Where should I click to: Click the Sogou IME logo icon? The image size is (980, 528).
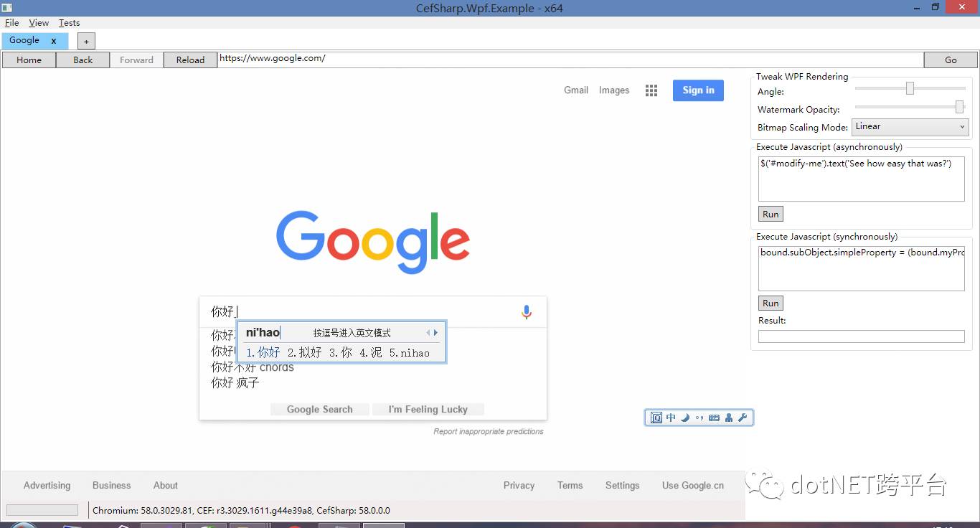[x=656, y=418]
